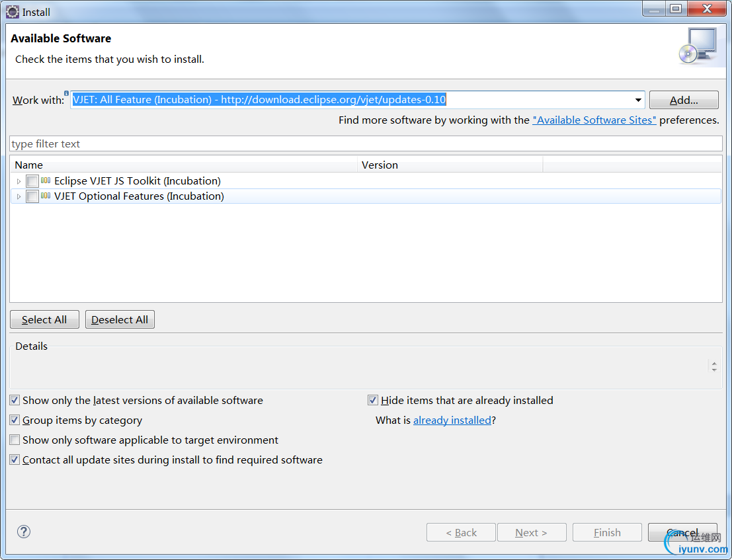Click the Finish button
This screenshot has width=732, height=560.
pyautogui.click(x=607, y=532)
